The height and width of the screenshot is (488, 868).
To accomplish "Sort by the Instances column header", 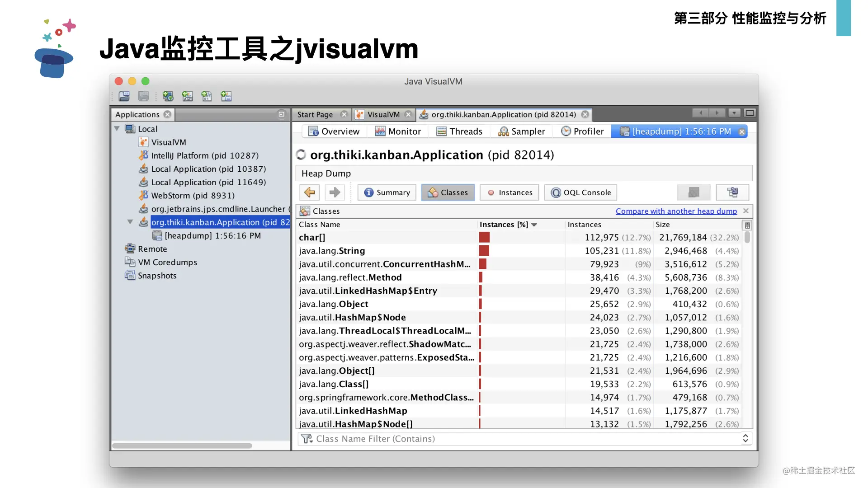I will tap(609, 225).
